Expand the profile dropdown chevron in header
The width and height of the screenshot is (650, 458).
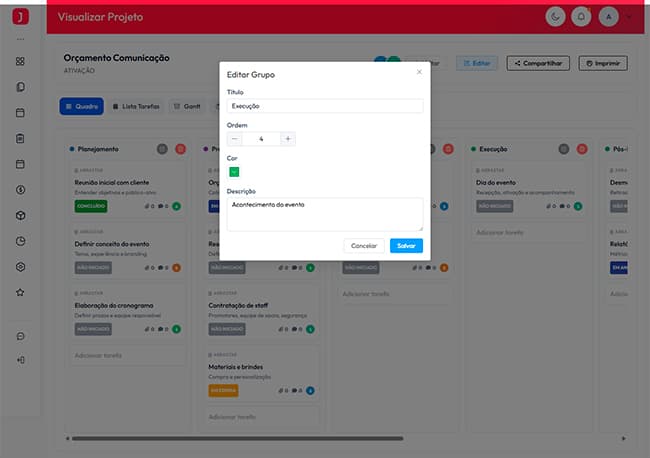click(629, 17)
